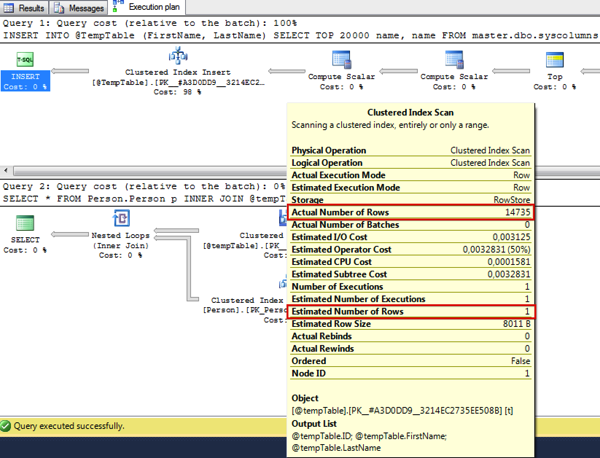
Task: Click the Estimated Number of Rows row in tooltip
Action: [x=411, y=311]
